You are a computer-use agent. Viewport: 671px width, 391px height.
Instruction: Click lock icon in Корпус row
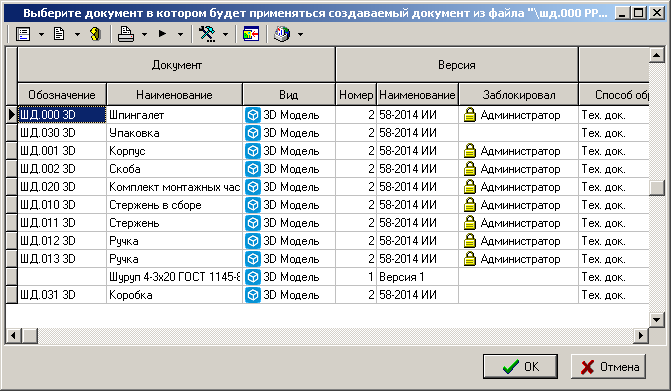click(470, 151)
